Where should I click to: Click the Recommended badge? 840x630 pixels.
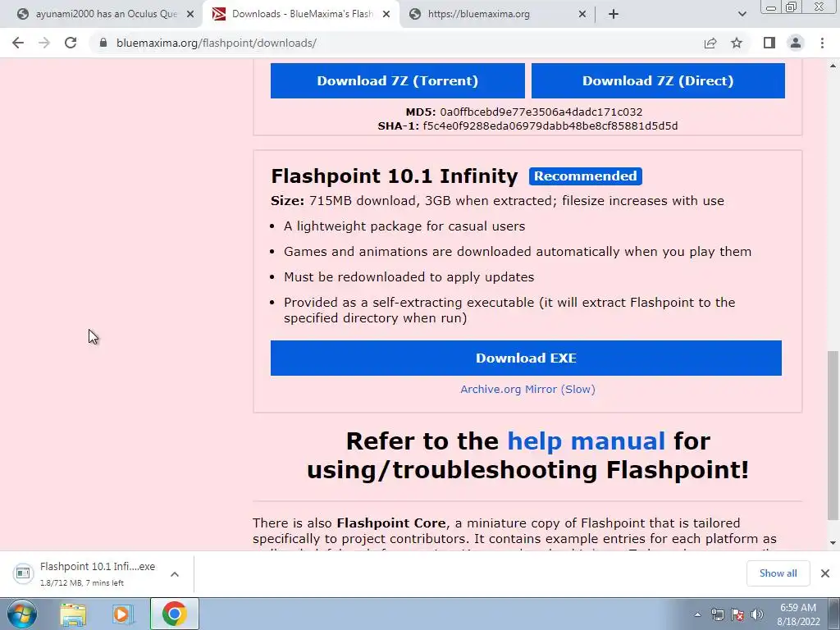tap(586, 176)
